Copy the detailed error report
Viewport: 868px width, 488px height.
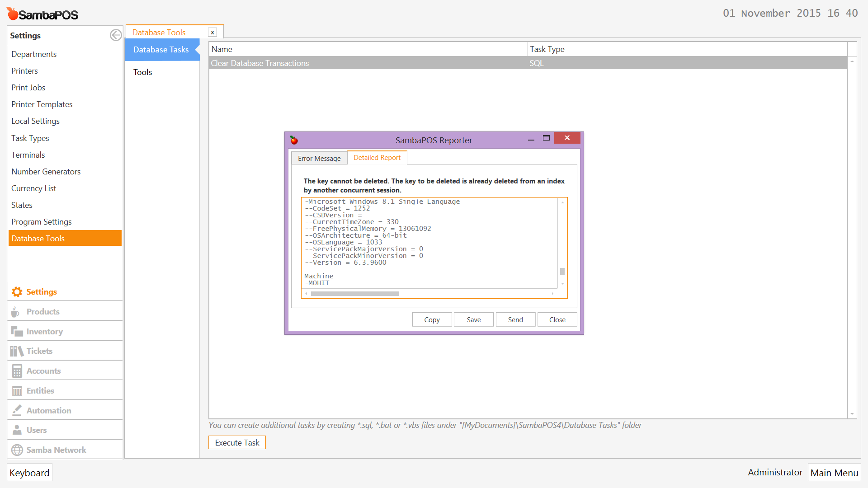[x=432, y=319]
